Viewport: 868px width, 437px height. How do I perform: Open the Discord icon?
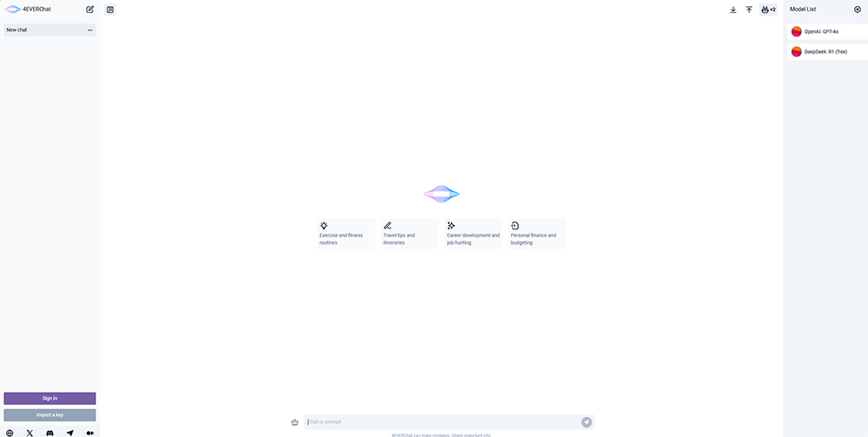tap(49, 434)
